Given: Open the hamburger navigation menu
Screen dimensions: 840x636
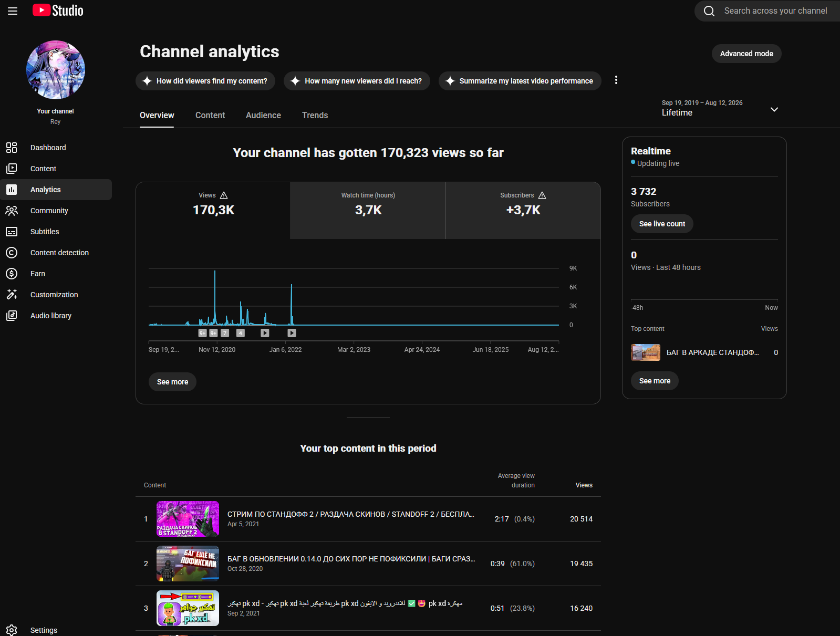Looking at the screenshot, I should pyautogui.click(x=13, y=11).
